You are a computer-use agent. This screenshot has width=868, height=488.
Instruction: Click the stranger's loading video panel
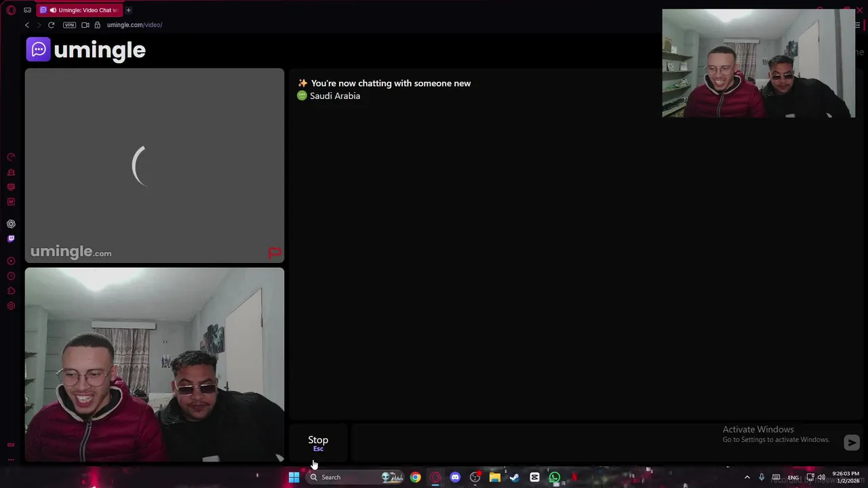(155, 165)
